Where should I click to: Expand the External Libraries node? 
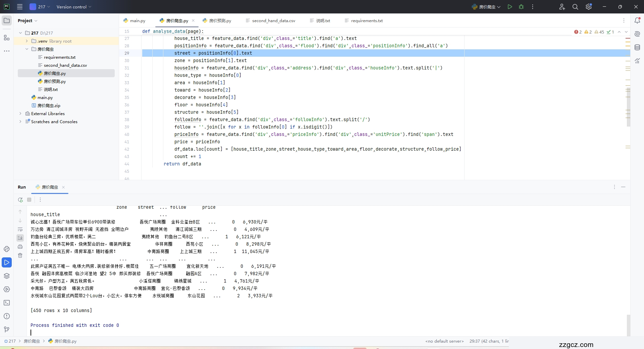click(x=20, y=113)
